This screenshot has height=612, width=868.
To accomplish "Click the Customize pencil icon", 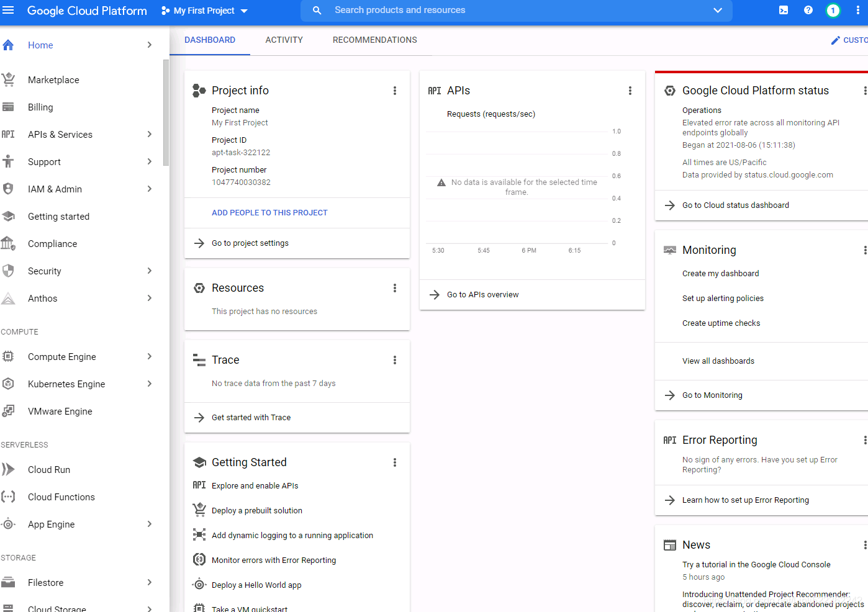I will pyautogui.click(x=836, y=40).
